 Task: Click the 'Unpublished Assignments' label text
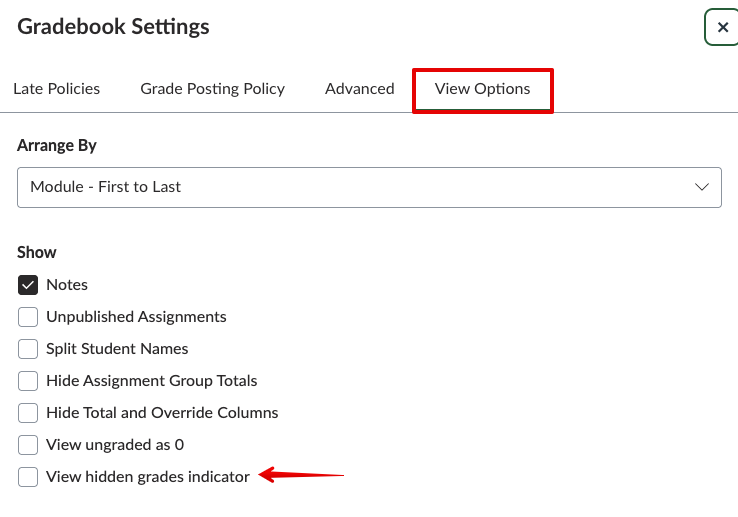(136, 317)
